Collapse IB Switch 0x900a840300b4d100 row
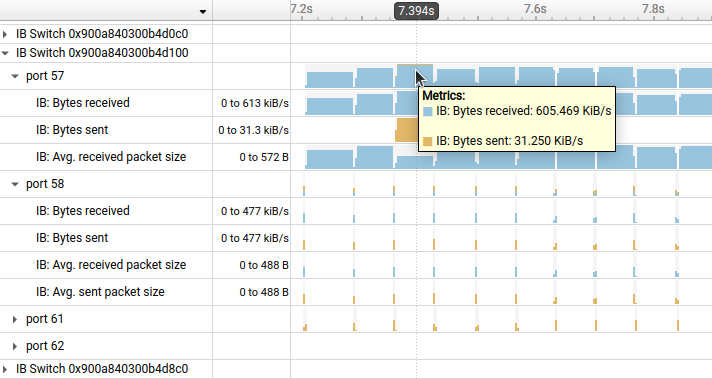This screenshot has height=379, width=712. (5, 53)
